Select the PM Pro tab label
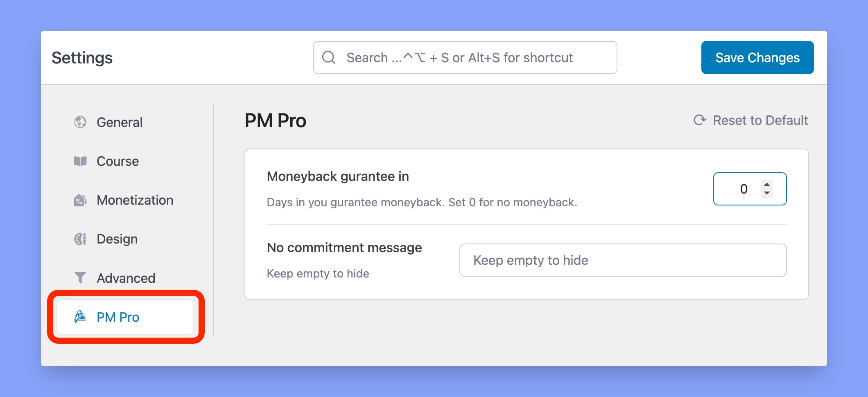The image size is (868, 397). click(x=118, y=317)
